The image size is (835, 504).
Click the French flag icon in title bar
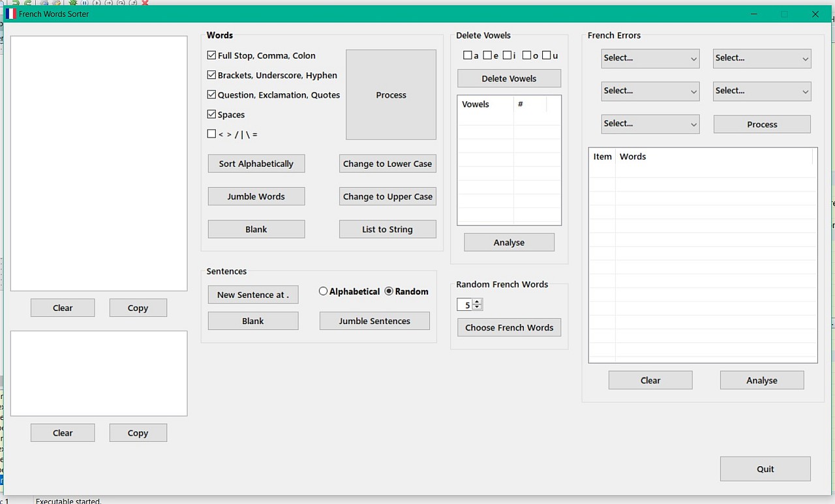pyautogui.click(x=11, y=14)
